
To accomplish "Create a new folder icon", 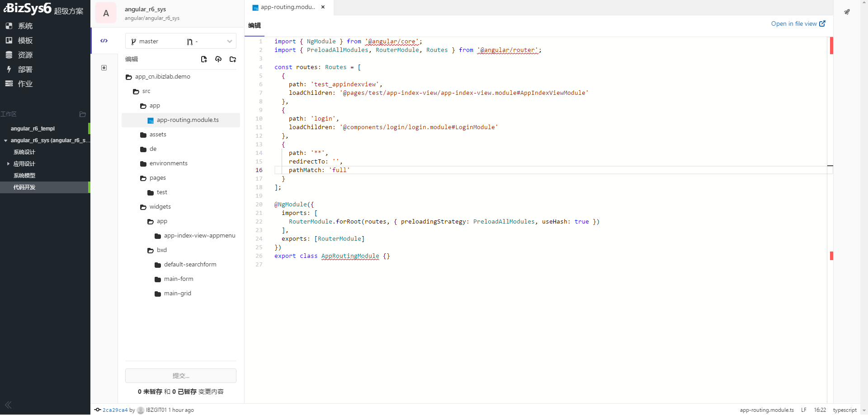I will pyautogui.click(x=233, y=59).
